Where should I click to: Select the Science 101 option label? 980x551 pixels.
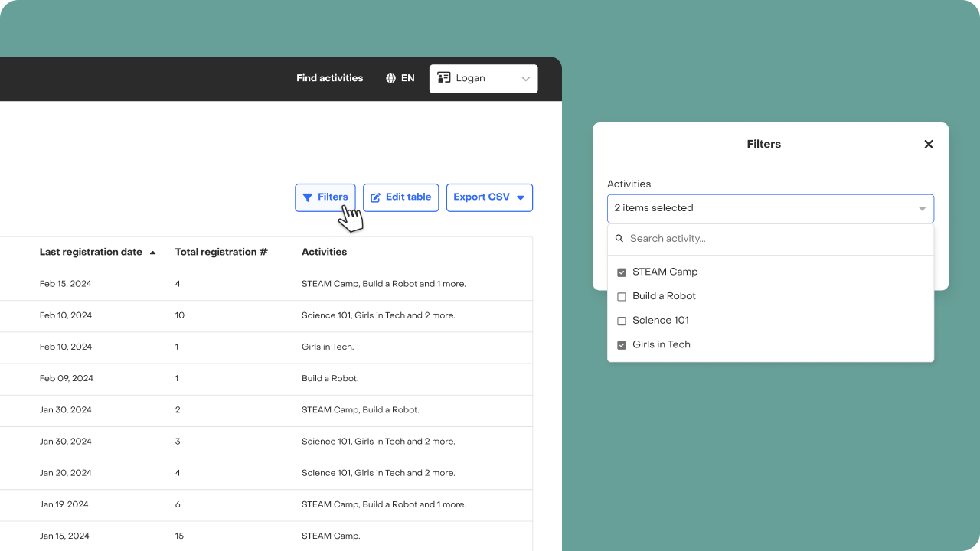[x=661, y=321]
